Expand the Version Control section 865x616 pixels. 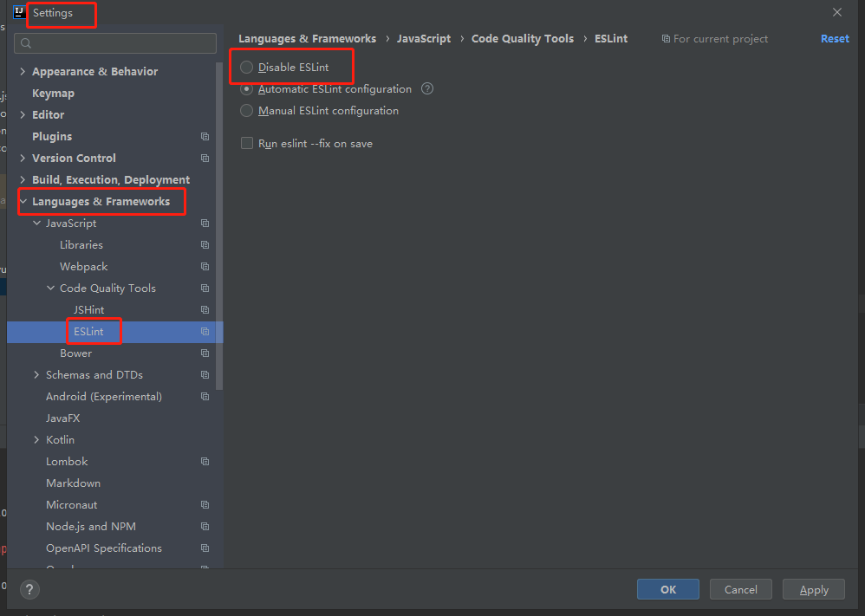click(23, 159)
